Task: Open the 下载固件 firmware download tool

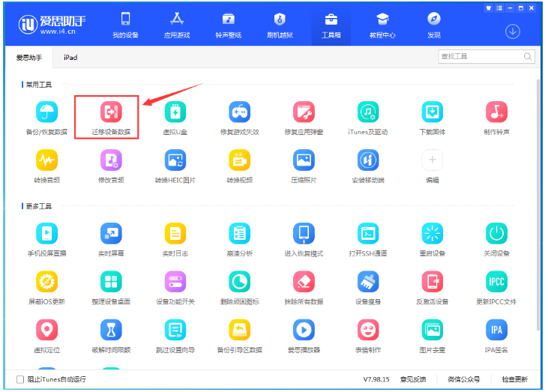Action: coord(433,118)
